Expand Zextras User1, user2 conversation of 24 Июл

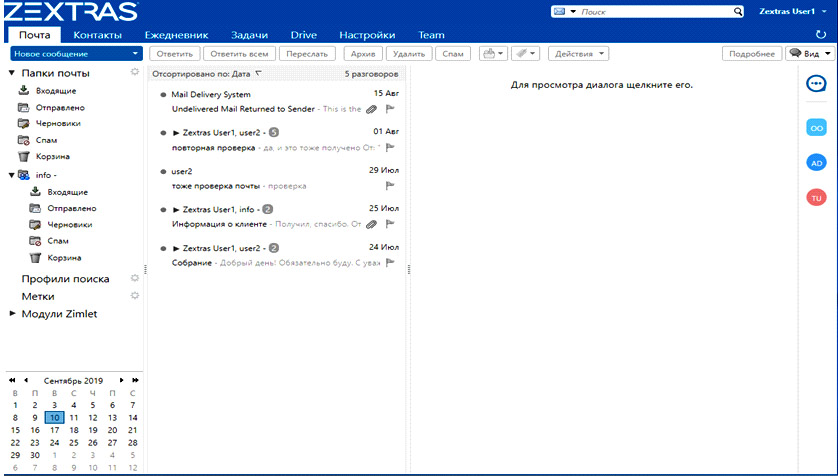pos(176,248)
